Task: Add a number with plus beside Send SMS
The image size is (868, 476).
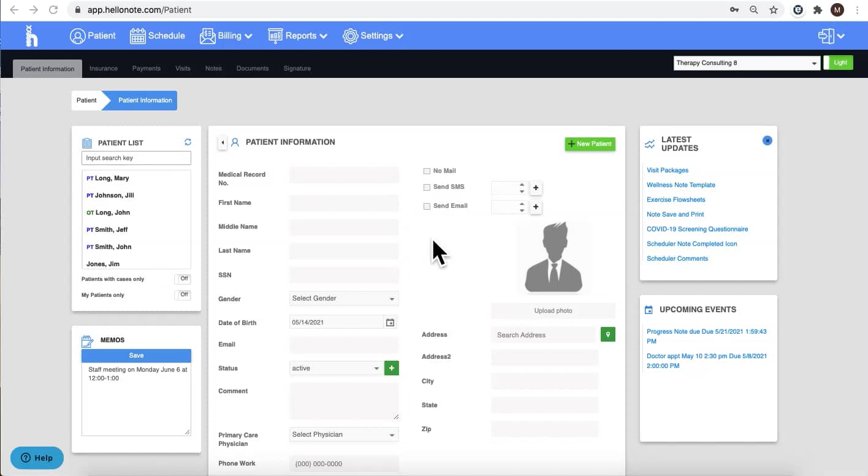Action: click(x=536, y=188)
